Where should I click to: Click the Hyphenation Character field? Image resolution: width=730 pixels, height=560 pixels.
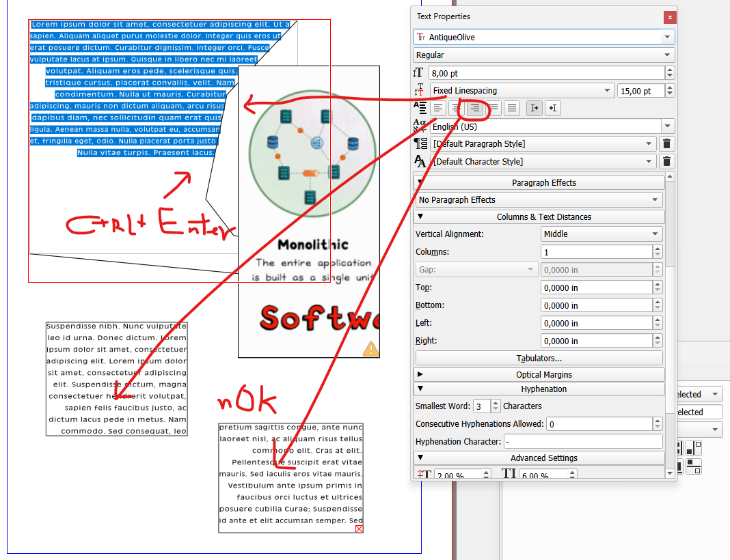(x=583, y=441)
